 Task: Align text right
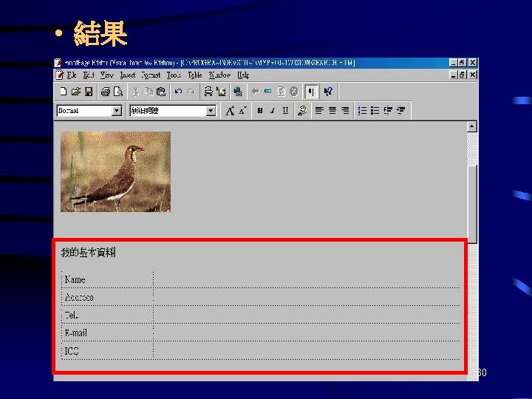[345, 111]
